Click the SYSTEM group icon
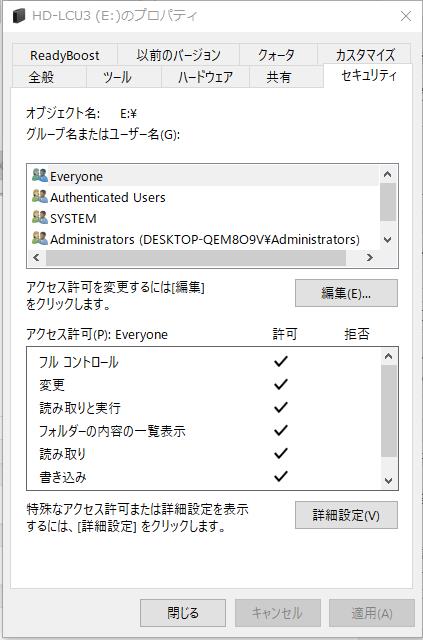 point(40,218)
